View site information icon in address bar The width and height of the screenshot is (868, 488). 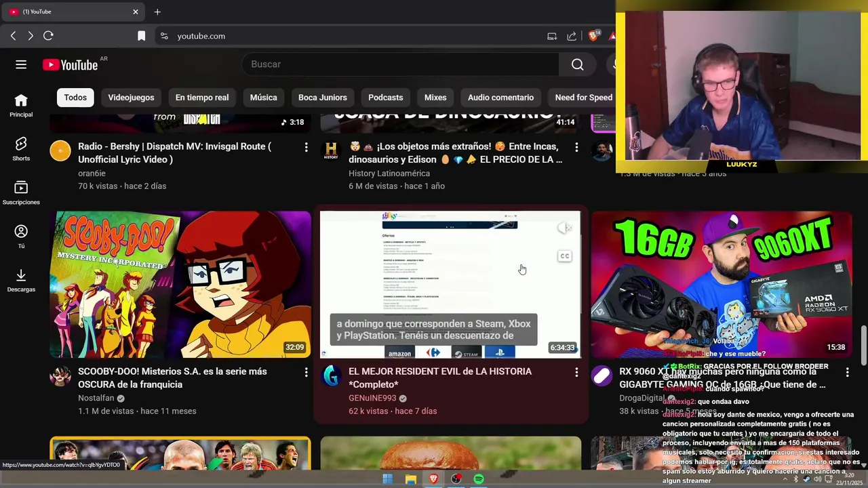[163, 36]
